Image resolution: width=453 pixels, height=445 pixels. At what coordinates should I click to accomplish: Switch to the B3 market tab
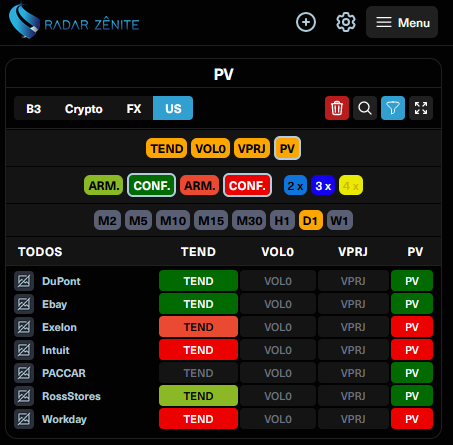click(33, 109)
